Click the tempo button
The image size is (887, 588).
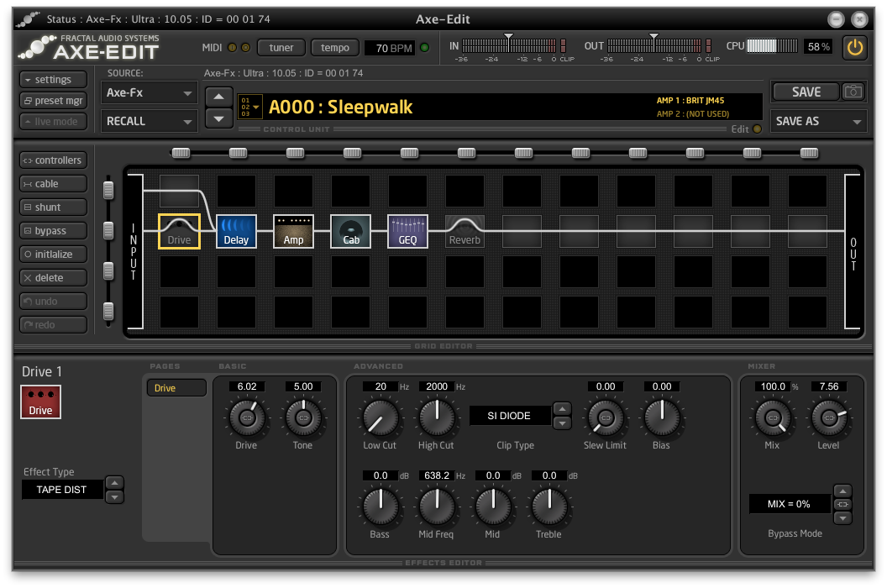335,48
